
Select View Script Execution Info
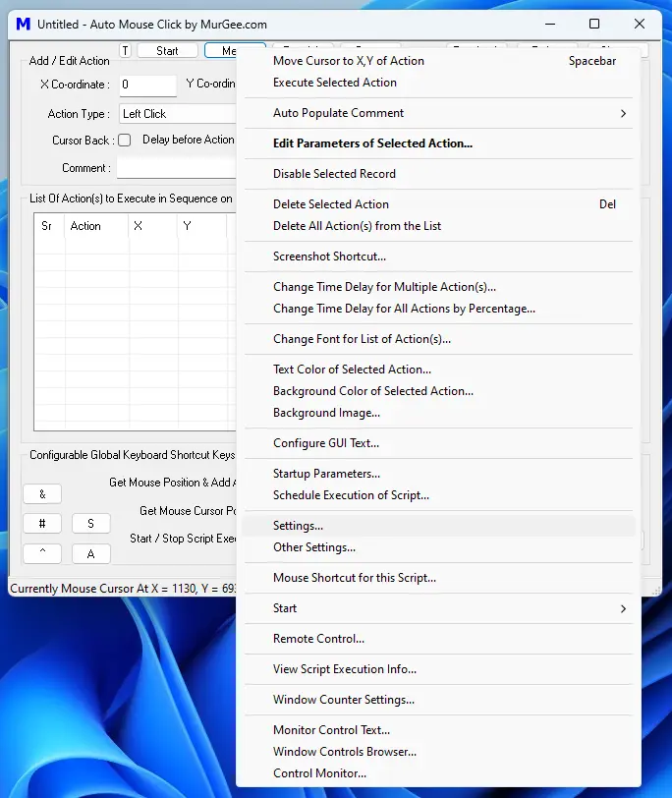(x=438, y=669)
